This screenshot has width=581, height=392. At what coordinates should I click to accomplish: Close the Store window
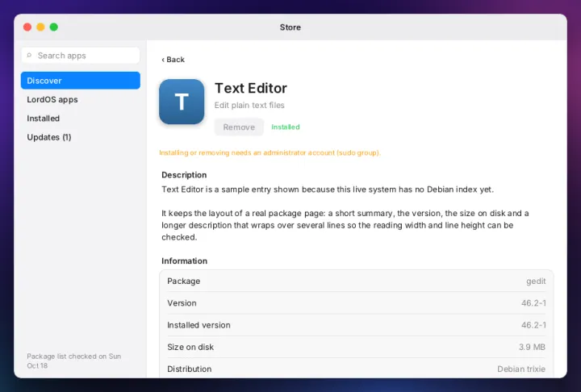[x=27, y=27]
